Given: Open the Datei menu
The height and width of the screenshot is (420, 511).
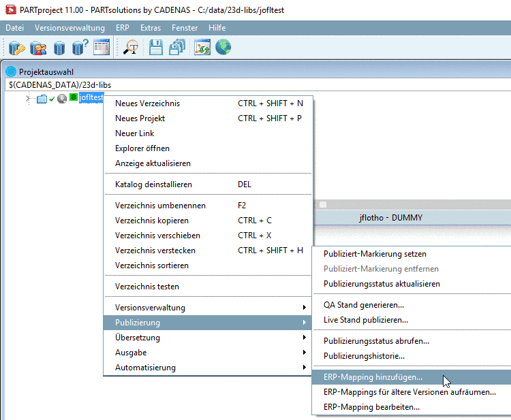Looking at the screenshot, I should point(15,28).
